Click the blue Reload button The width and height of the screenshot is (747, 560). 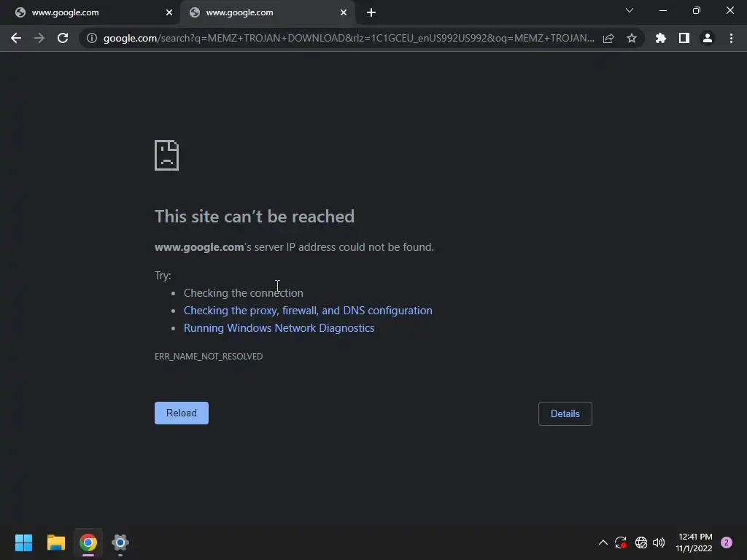click(x=182, y=413)
